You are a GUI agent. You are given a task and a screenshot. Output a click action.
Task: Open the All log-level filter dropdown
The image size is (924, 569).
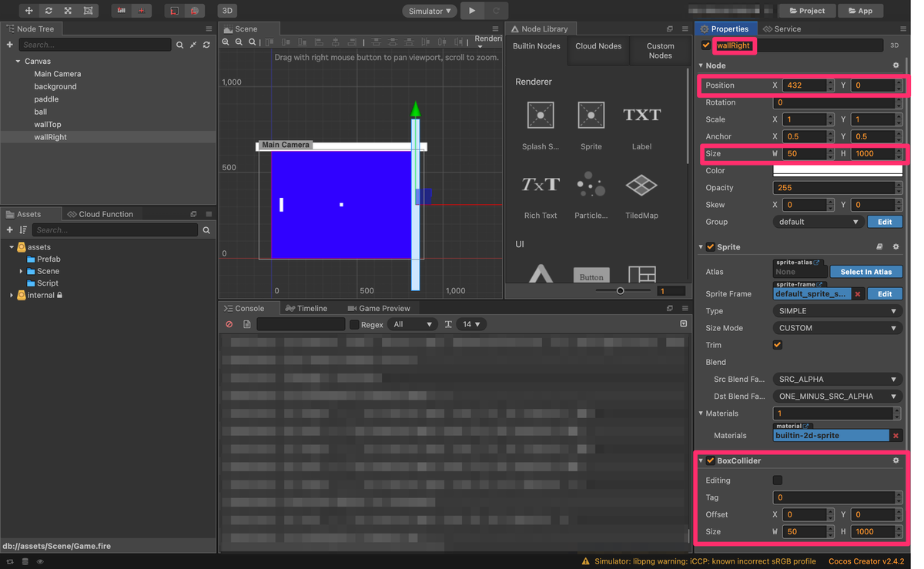pos(412,325)
